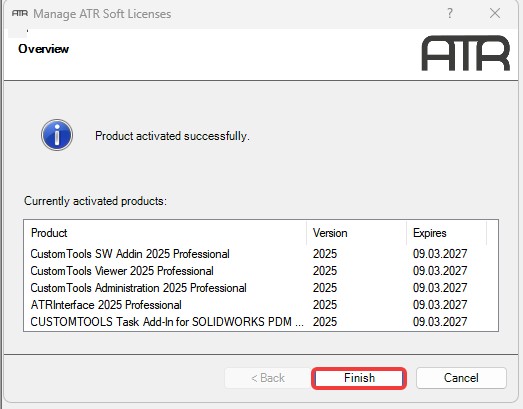Screen dimensions: 523x409
Task: Select CUSTOMTOOLS Task Add-In for SOLIDWORKS PDM row
Action: 261,322
